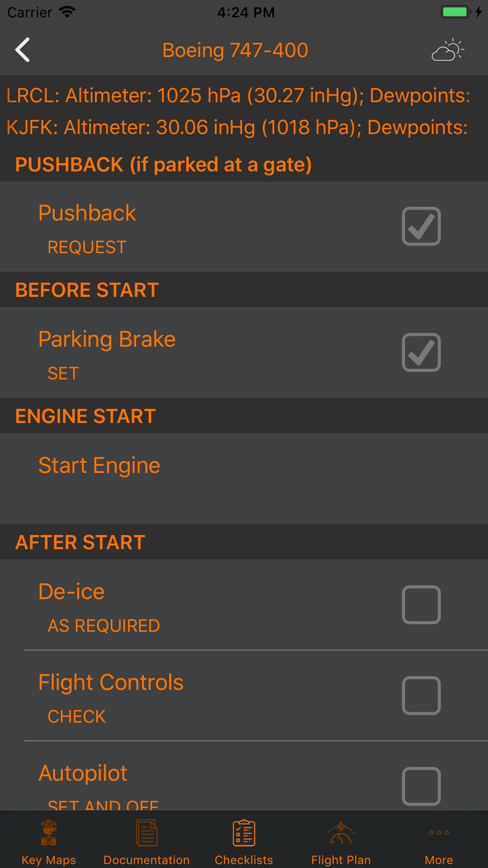
Task: Tap the Documentation pages icon
Action: pyautogui.click(x=147, y=833)
